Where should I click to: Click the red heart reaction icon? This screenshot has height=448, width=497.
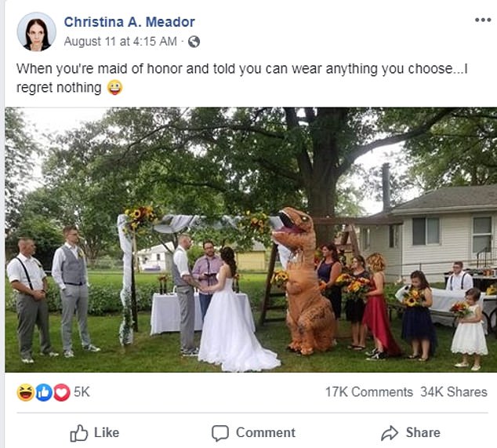point(61,392)
